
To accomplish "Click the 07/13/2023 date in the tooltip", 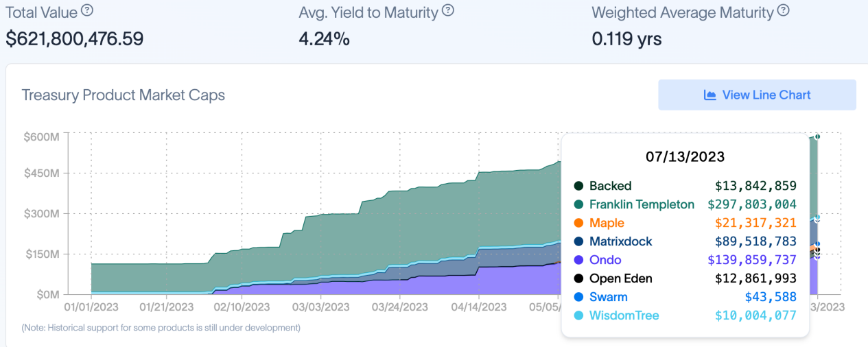I will [x=685, y=156].
